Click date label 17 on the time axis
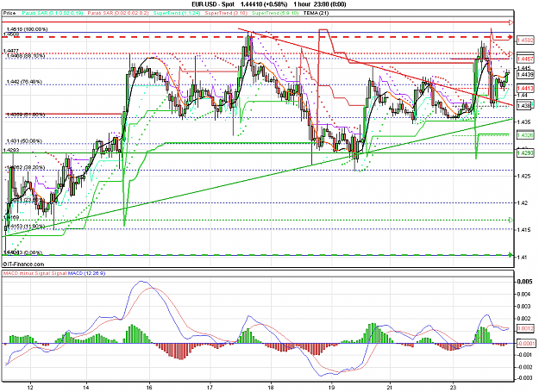 coord(210,387)
